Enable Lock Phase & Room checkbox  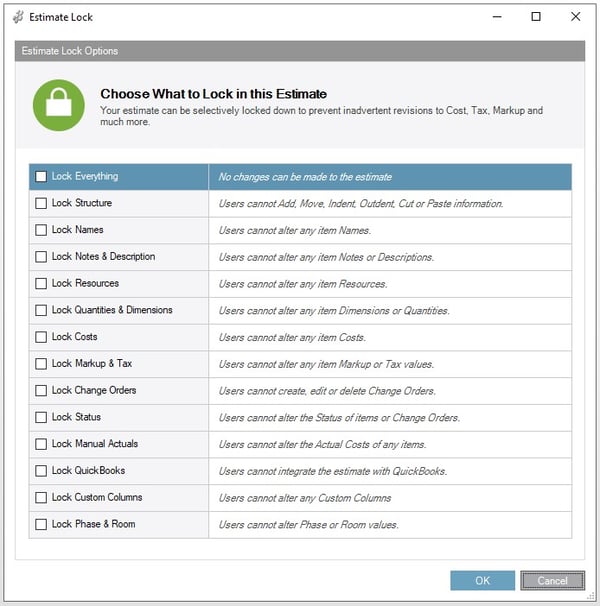[x=41, y=524]
